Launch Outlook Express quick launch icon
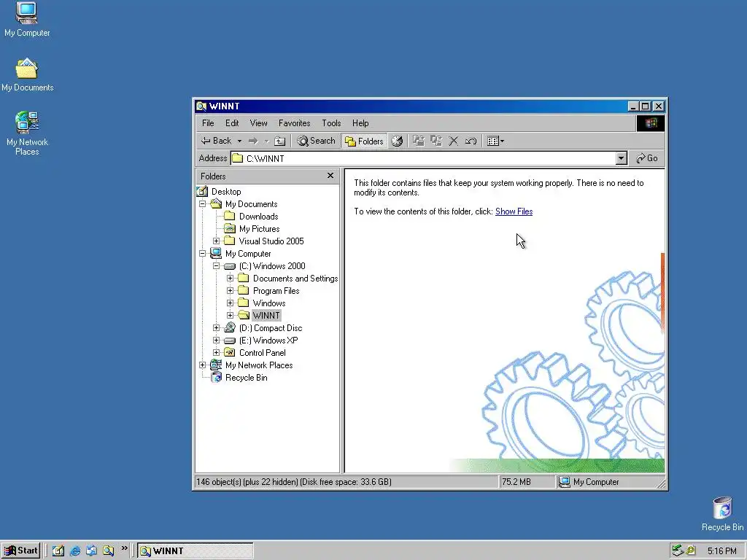The image size is (747, 560). (91, 551)
